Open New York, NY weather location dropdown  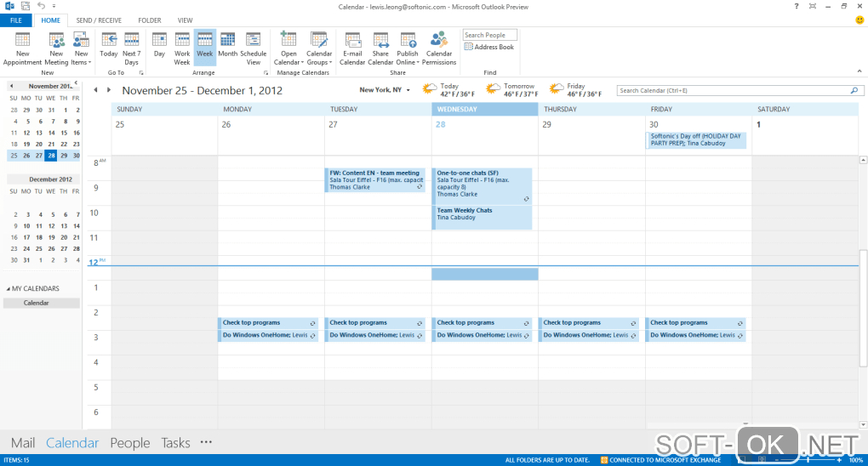tap(385, 89)
